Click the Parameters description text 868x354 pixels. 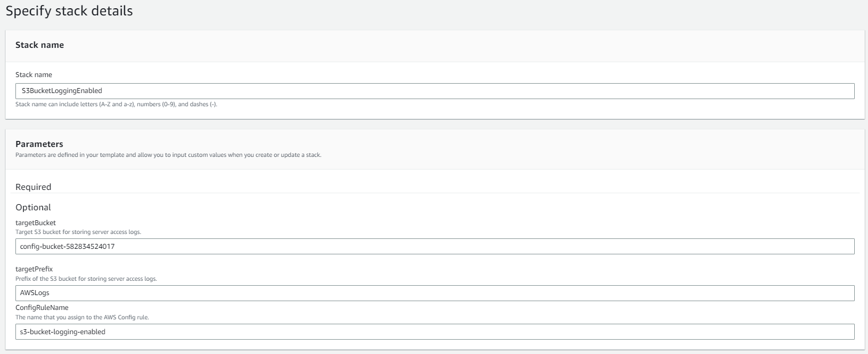(x=168, y=155)
